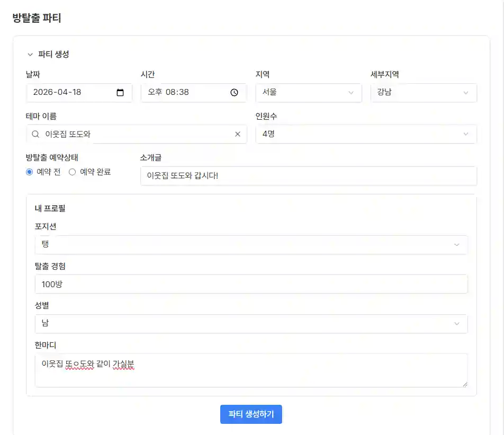504x435 pixels.
Task: Click the search magnifier in theme name field
Action: pos(35,135)
